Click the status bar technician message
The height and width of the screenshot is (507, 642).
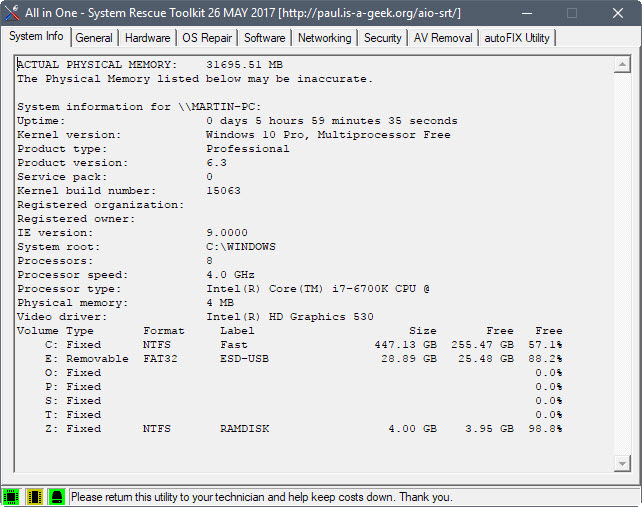tap(262, 497)
